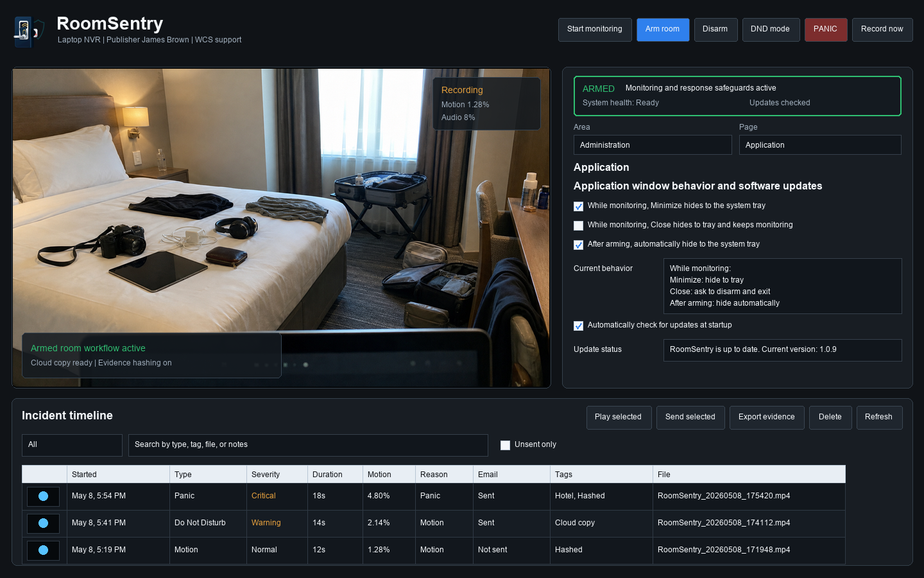This screenshot has width=924, height=578.
Task: Click the Disarm button
Action: click(715, 30)
